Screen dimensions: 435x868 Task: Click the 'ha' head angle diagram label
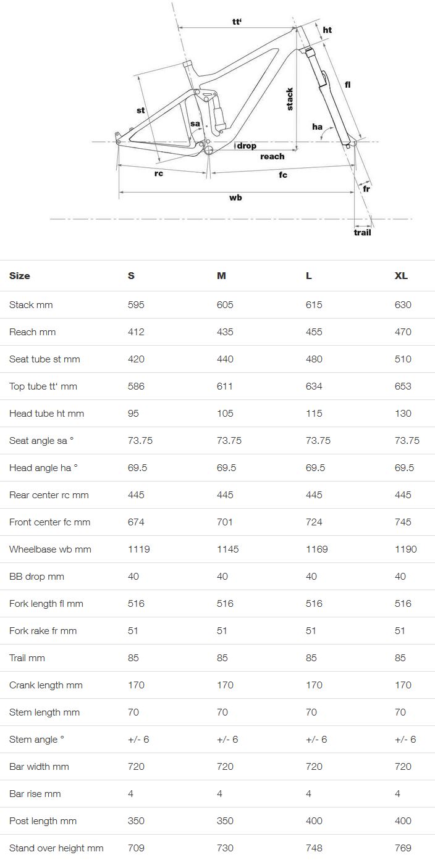(x=317, y=127)
